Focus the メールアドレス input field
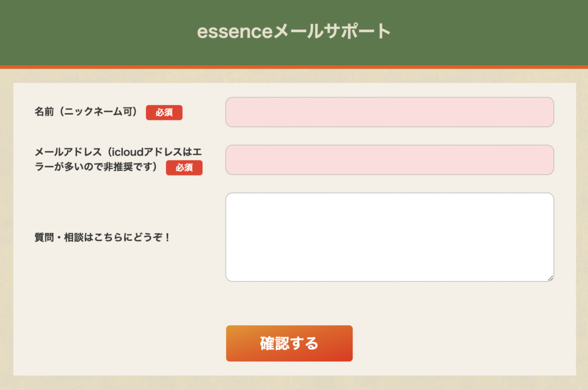 (390, 160)
